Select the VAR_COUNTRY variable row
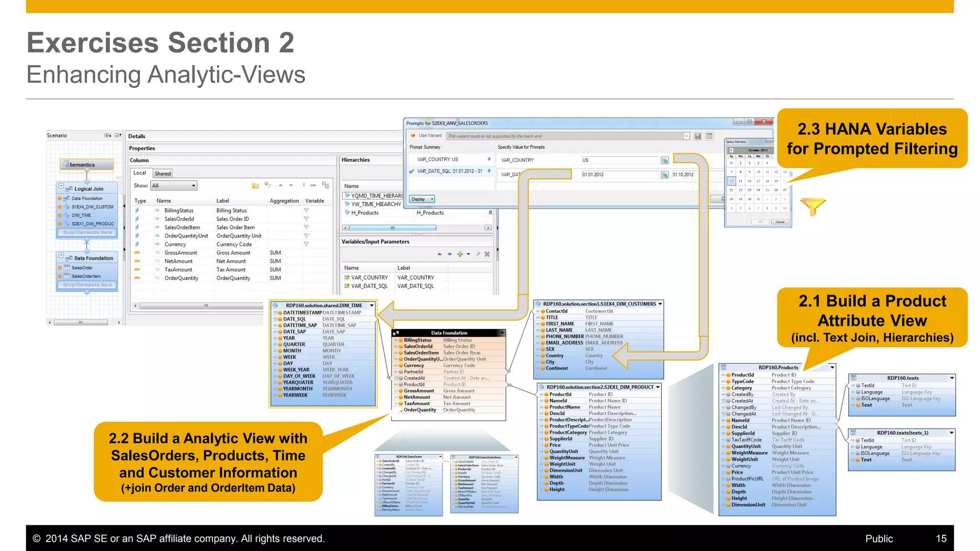Viewport: 980px width, 551px height. pos(417,277)
